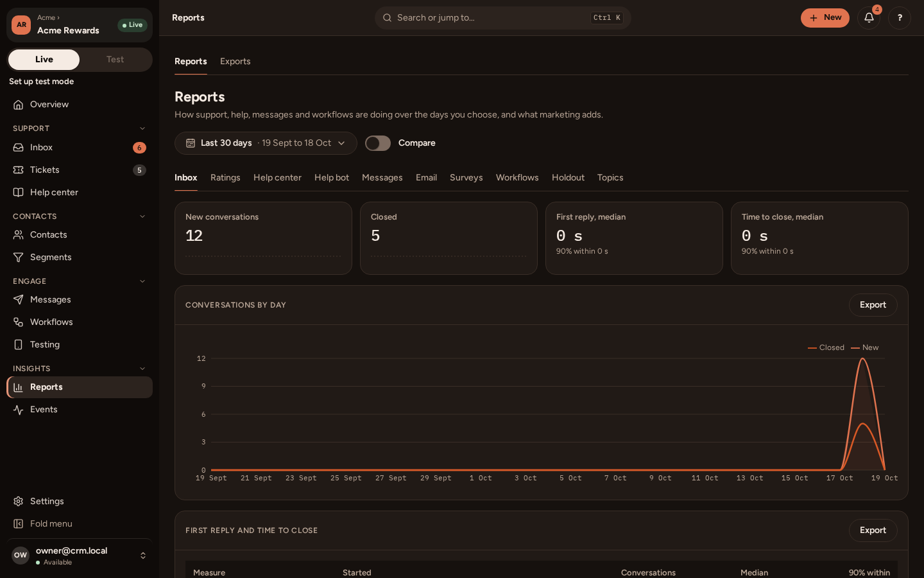The width and height of the screenshot is (924, 578).
Task: Open the Help bot report tab
Action: coord(332,178)
